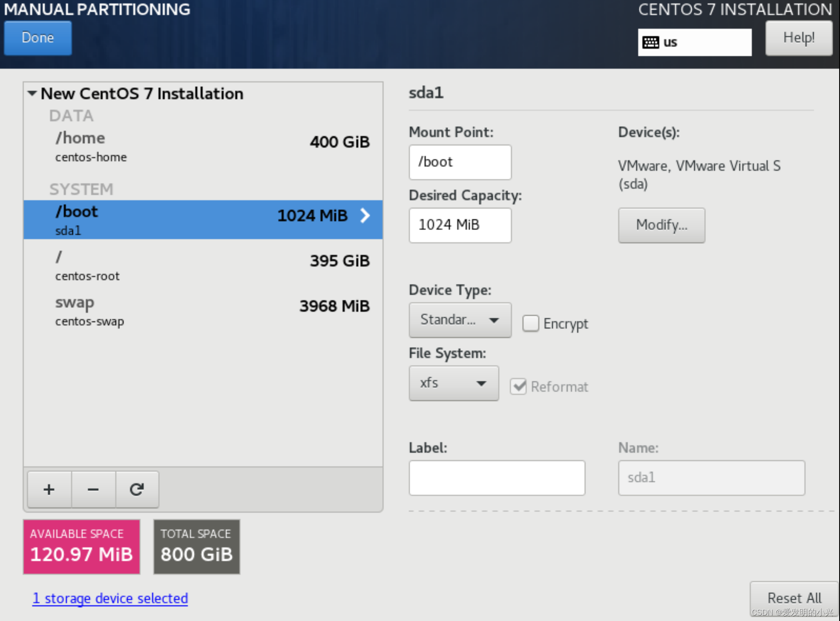Click the 3968 MiB swap size
The width and height of the screenshot is (840, 621).
point(334,306)
